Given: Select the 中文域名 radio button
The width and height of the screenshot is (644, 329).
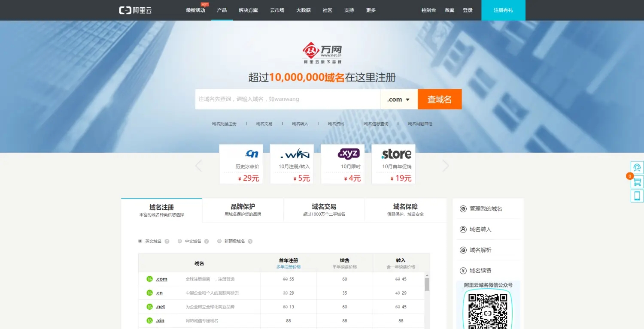Looking at the screenshot, I should (180, 241).
